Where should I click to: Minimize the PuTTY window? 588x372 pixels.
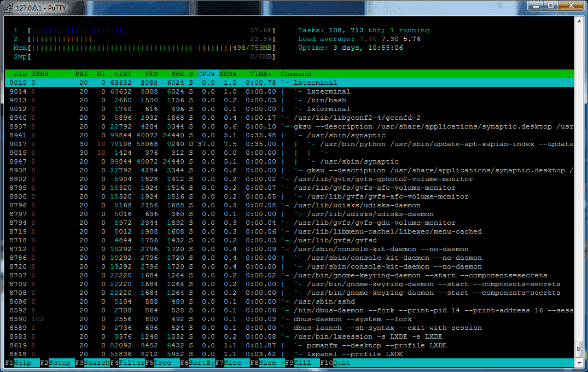tap(536, 5)
